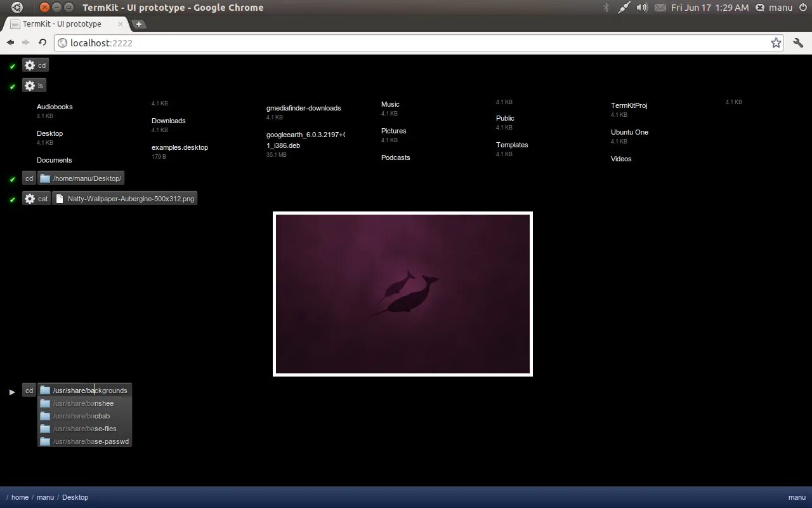Image resolution: width=812 pixels, height=508 pixels.
Task: Click the Podcasts folder entry
Action: (396, 157)
